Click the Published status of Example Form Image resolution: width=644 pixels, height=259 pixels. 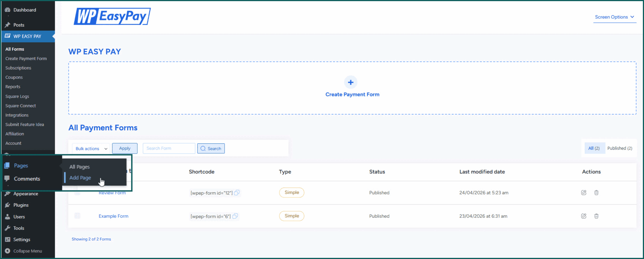click(x=379, y=216)
